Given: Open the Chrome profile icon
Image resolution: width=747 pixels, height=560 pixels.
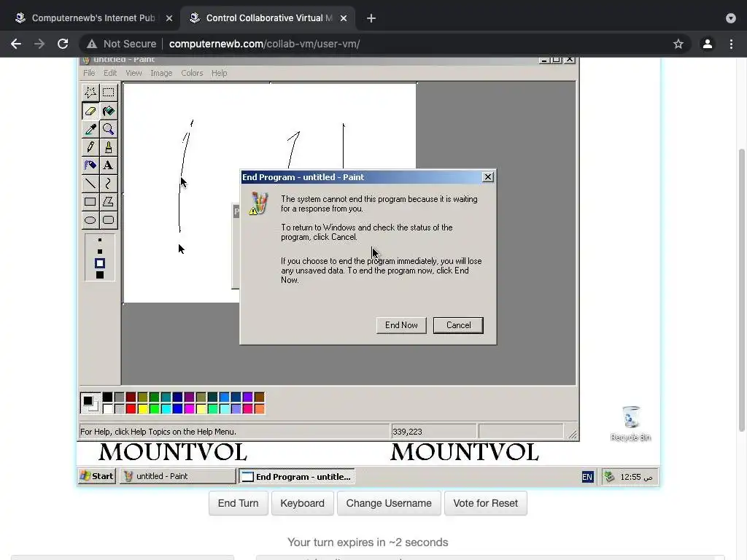Looking at the screenshot, I should (x=708, y=44).
